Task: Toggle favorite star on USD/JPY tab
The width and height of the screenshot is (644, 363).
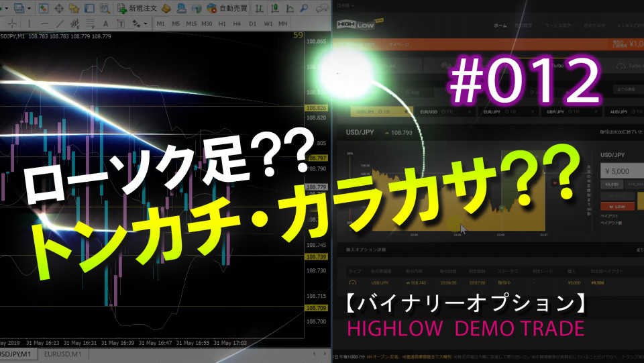Action: 407,111
